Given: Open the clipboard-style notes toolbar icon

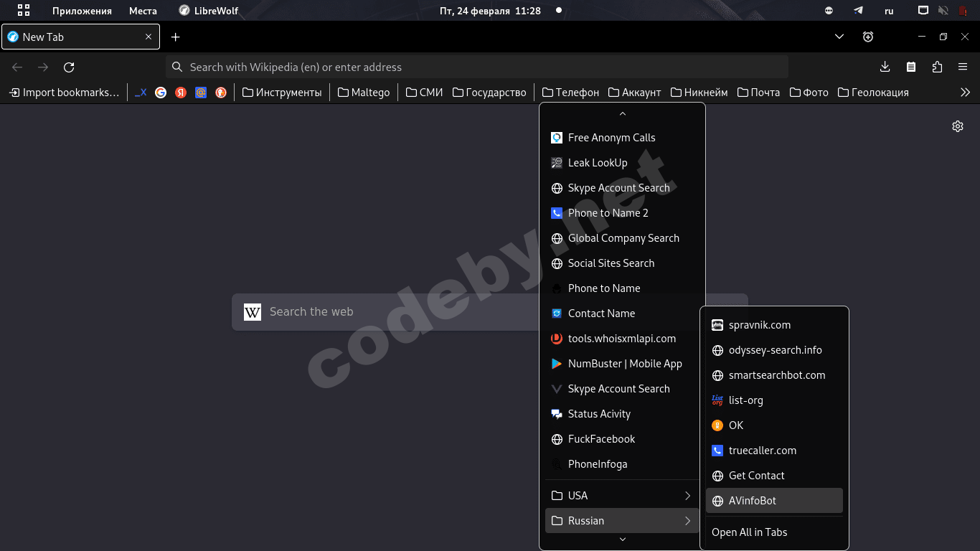Looking at the screenshot, I should click(x=911, y=67).
